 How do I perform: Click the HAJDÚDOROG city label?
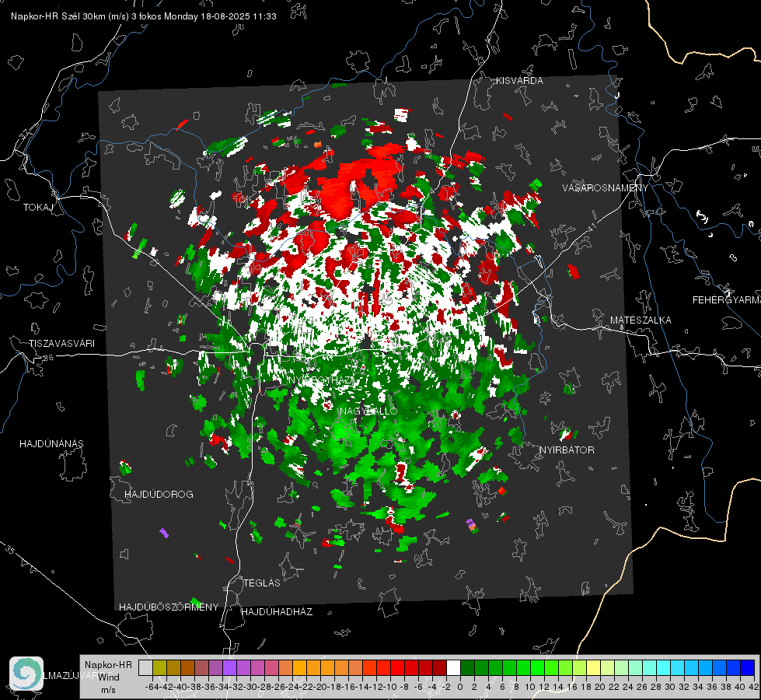pyautogui.click(x=159, y=494)
